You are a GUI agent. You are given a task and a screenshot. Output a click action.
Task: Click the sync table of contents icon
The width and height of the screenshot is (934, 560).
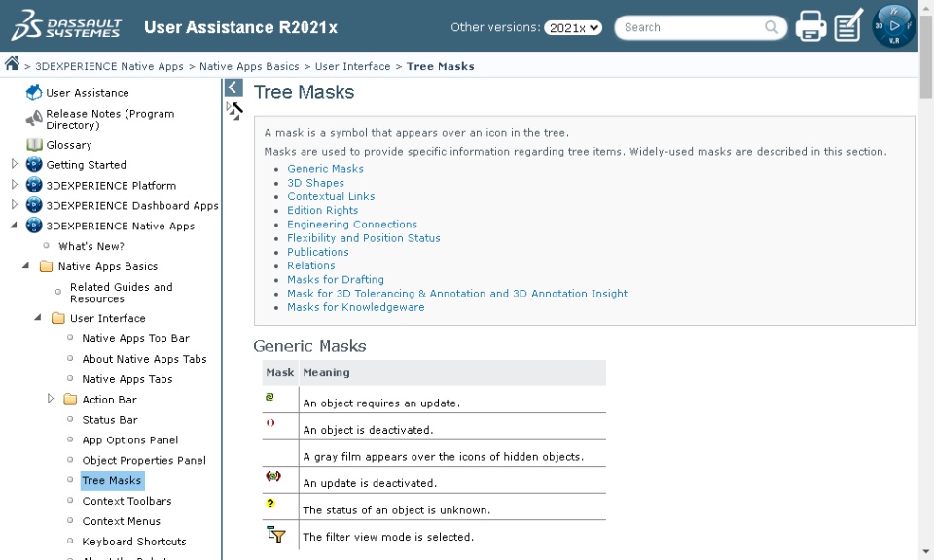click(234, 111)
